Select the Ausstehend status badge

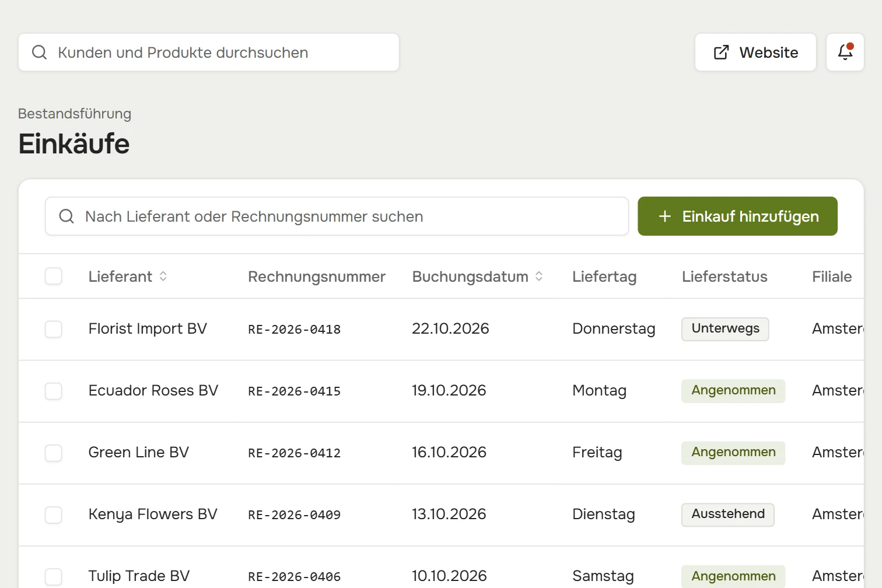(728, 514)
